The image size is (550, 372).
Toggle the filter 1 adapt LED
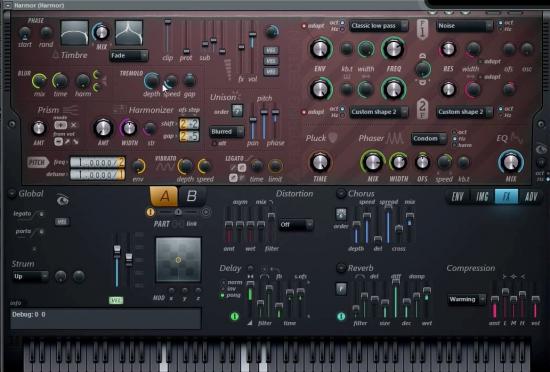304,26
